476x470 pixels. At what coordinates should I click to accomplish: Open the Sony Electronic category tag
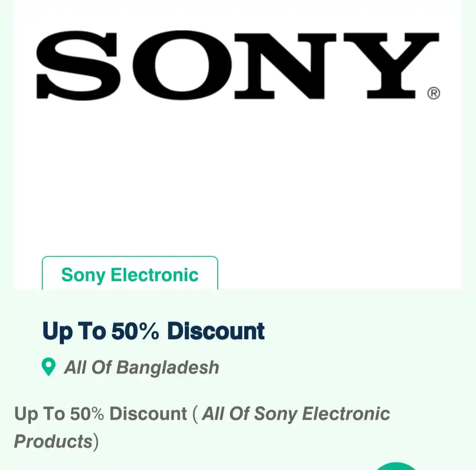130,274
